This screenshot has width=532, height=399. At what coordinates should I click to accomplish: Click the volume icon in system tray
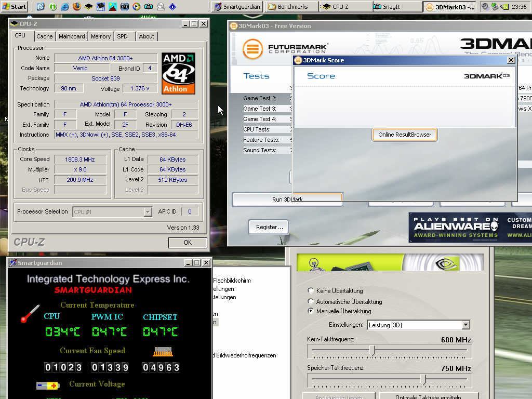pos(486,6)
